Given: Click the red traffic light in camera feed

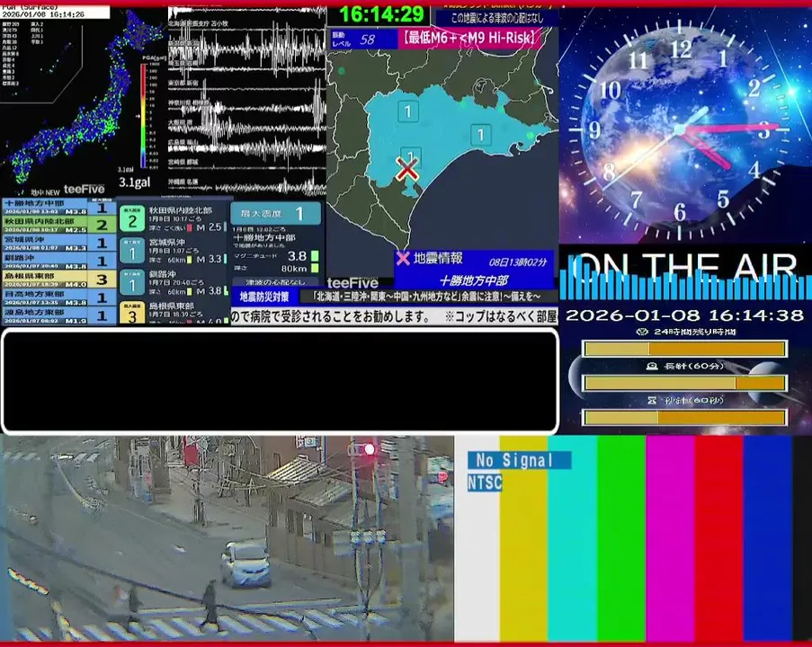Looking at the screenshot, I should click(x=369, y=449).
